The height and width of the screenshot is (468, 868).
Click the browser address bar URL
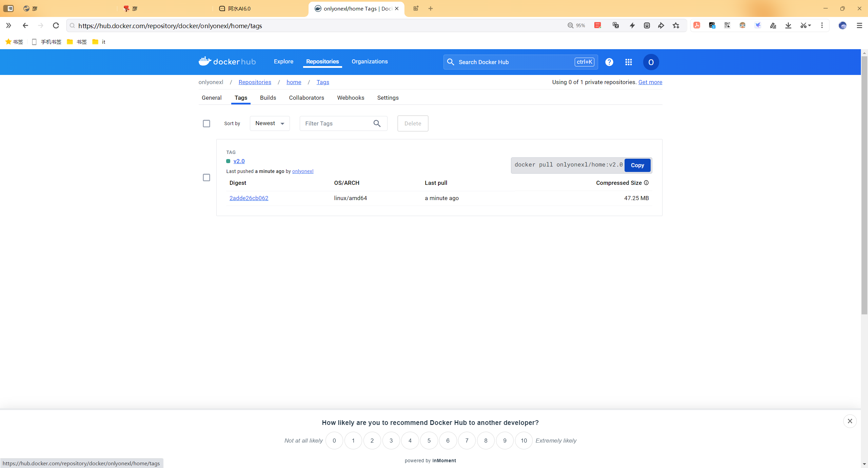pyautogui.click(x=170, y=26)
